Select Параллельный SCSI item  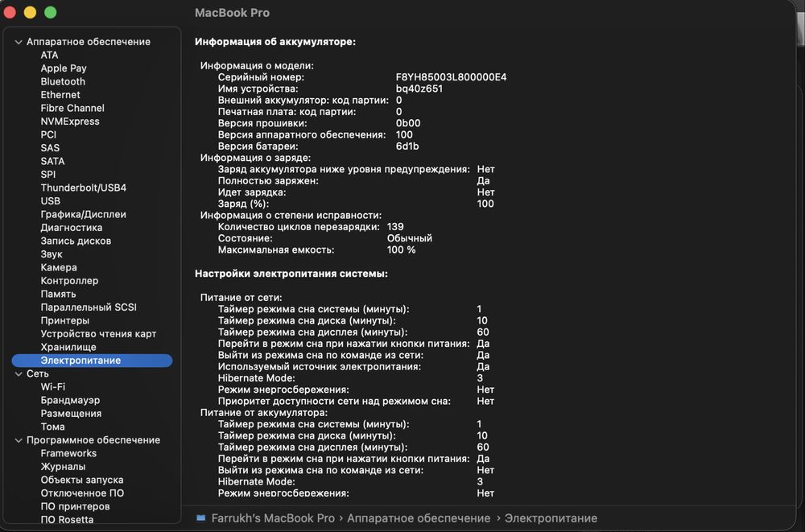click(89, 307)
